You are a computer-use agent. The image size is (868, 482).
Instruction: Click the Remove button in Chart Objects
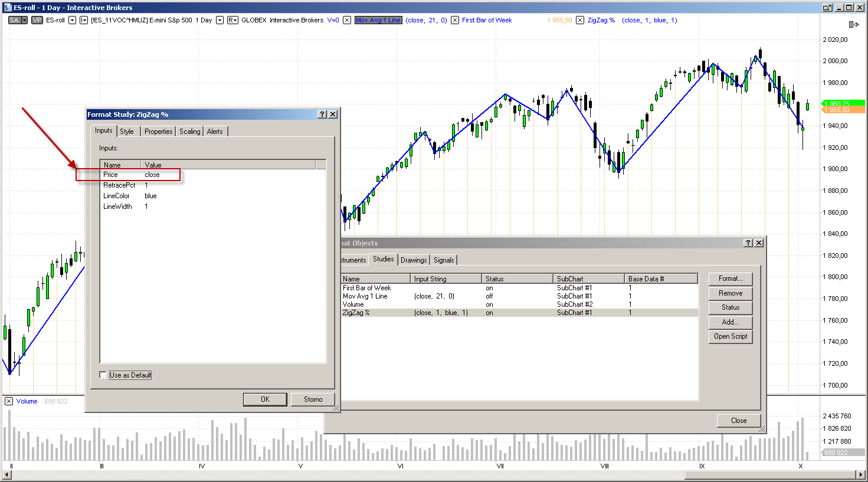(x=731, y=293)
